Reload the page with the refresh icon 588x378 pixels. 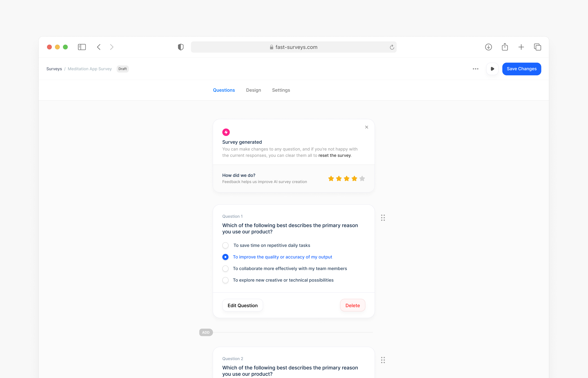[x=392, y=47]
